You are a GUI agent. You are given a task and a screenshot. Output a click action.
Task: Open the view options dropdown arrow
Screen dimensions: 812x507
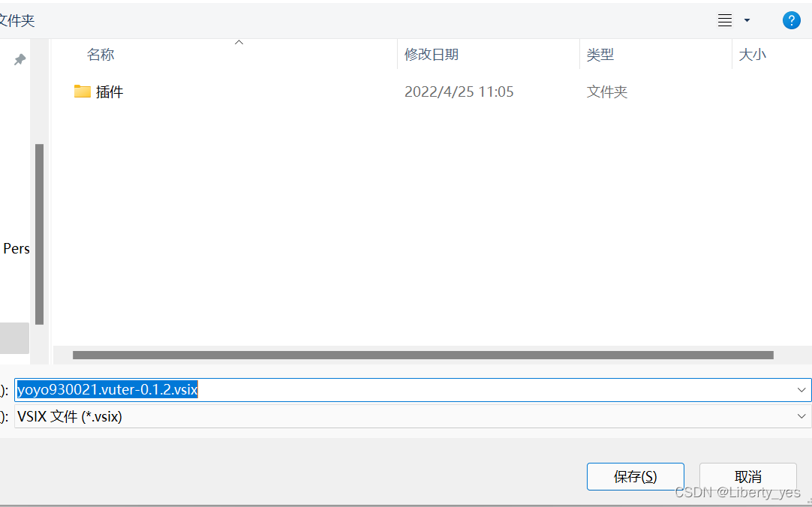point(746,20)
